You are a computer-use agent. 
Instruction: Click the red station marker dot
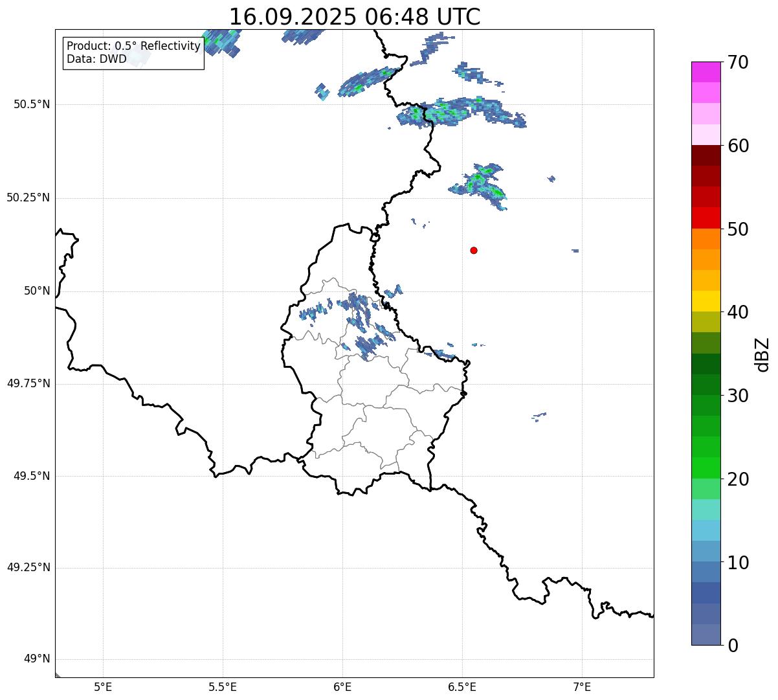[474, 250]
